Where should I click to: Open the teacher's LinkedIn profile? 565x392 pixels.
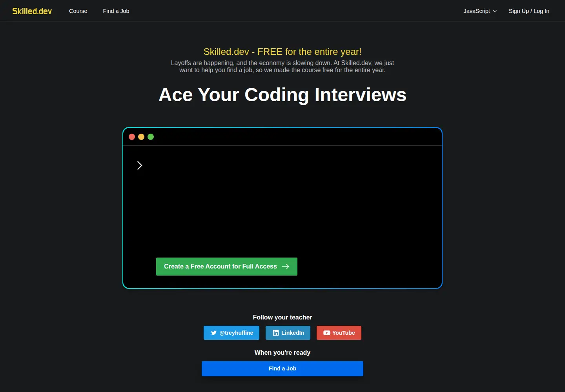[288, 333]
